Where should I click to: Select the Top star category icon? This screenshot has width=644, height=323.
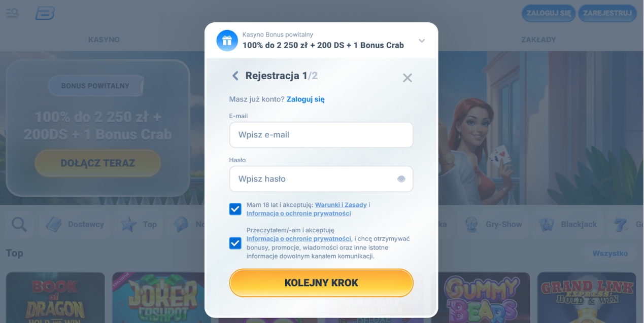[x=129, y=224]
